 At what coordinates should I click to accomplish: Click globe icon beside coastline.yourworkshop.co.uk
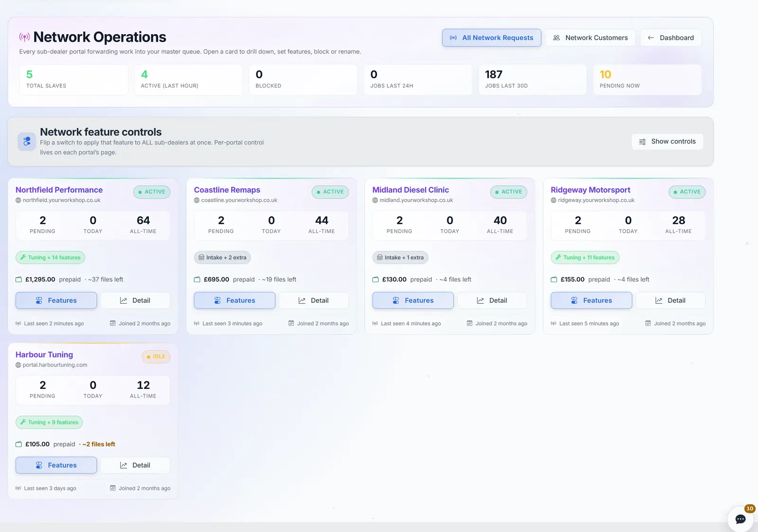197,200
